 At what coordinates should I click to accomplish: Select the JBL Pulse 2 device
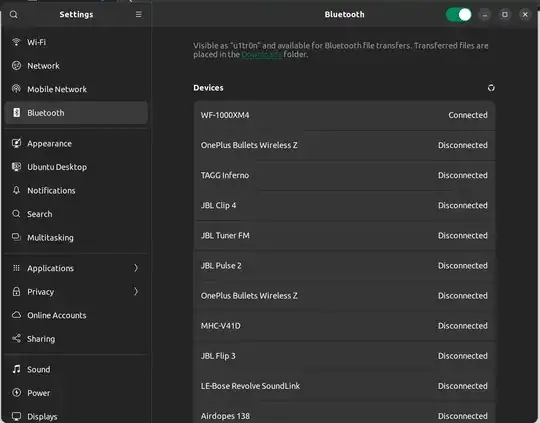click(344, 266)
